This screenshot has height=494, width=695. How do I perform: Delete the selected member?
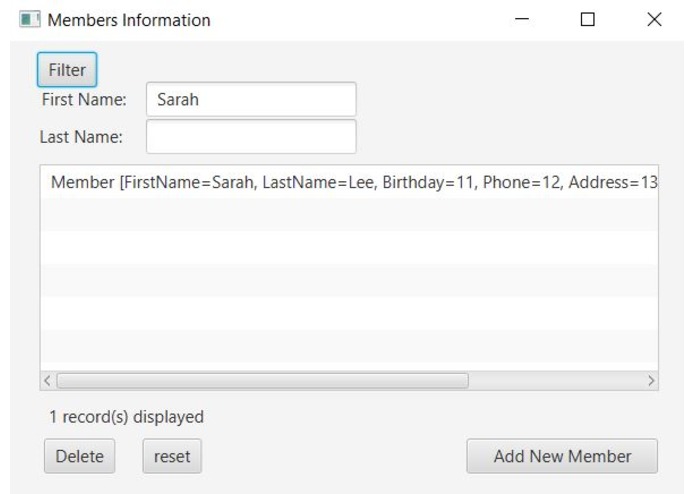coord(80,456)
